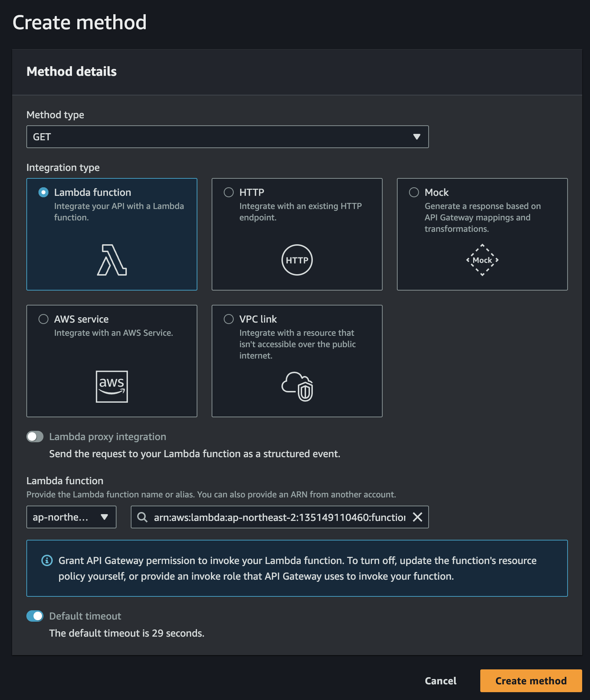Viewport: 590px width, 700px height.
Task: Select the HTTP integration radio button
Action: point(229,192)
